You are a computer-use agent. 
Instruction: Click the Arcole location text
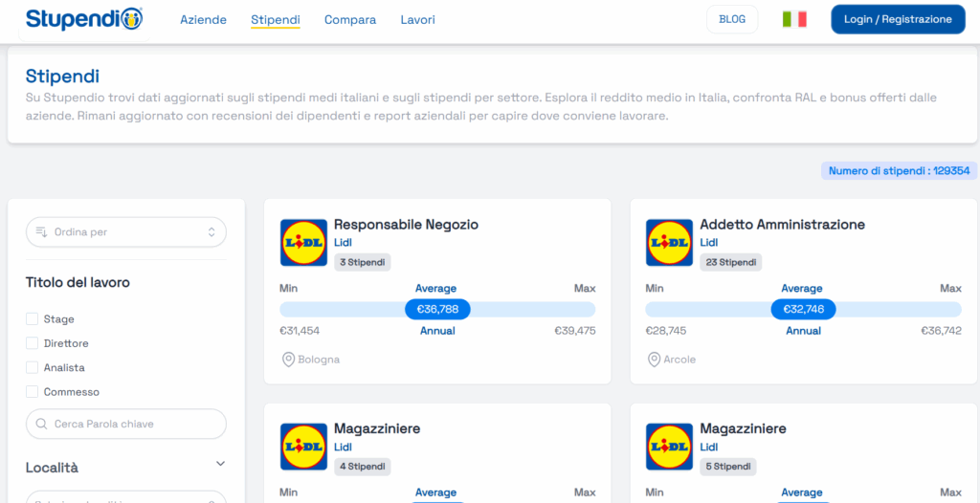click(x=679, y=360)
